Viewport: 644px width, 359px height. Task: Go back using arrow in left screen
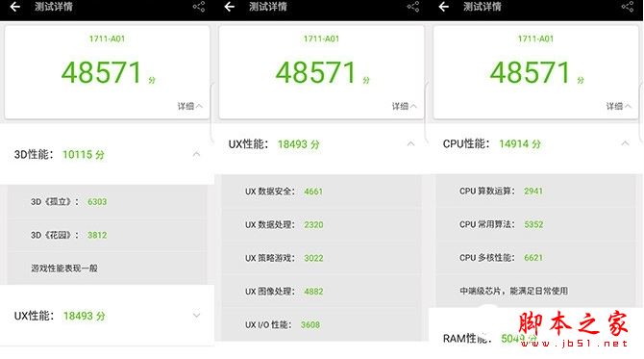(14, 7)
